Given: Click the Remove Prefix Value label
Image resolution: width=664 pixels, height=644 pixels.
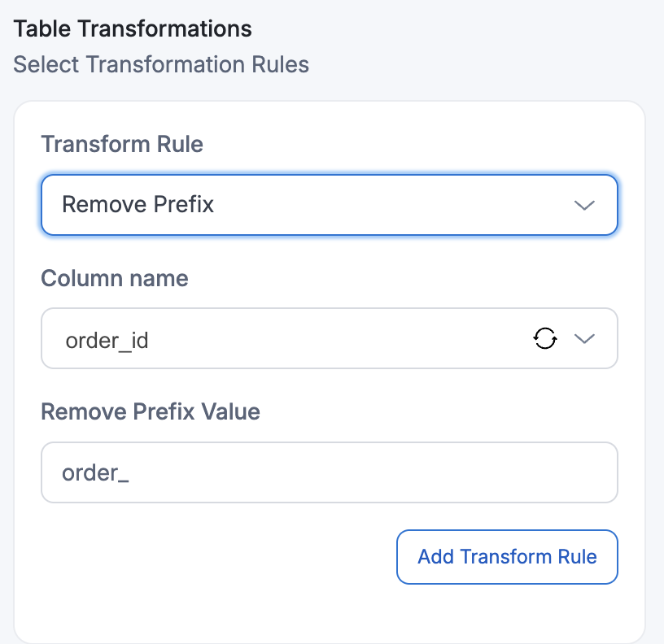Looking at the screenshot, I should click(151, 411).
